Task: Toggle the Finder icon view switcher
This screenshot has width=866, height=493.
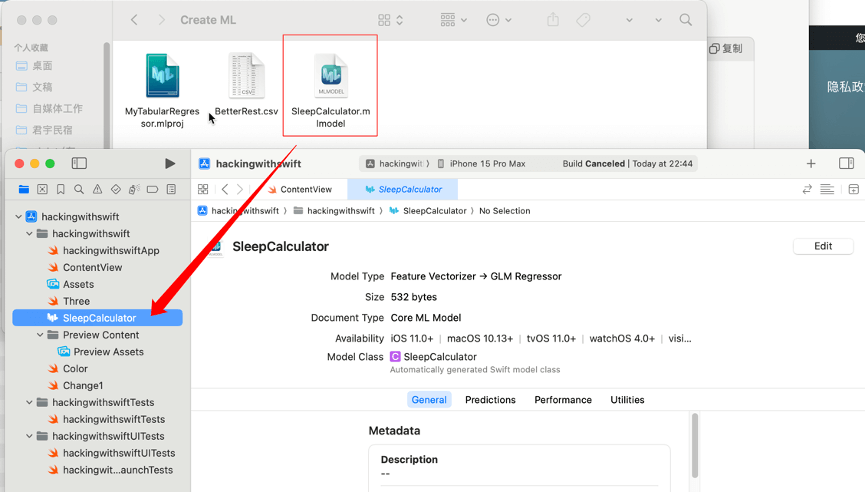Action: (x=390, y=20)
